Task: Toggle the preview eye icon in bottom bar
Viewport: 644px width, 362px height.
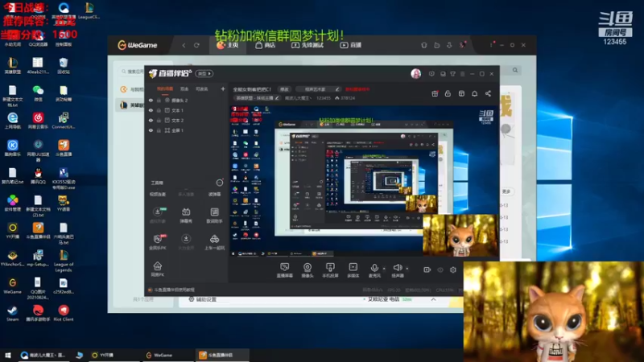Action: click(440, 269)
